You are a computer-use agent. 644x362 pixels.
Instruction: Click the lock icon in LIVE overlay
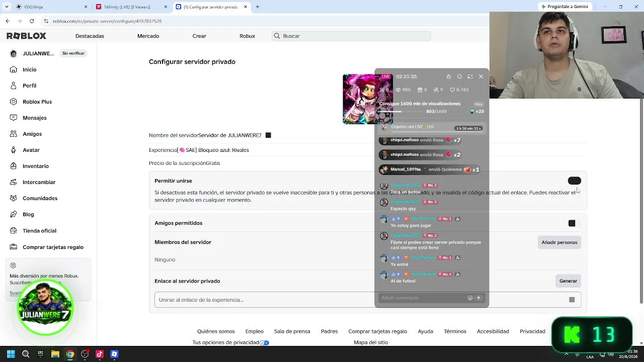449,76
